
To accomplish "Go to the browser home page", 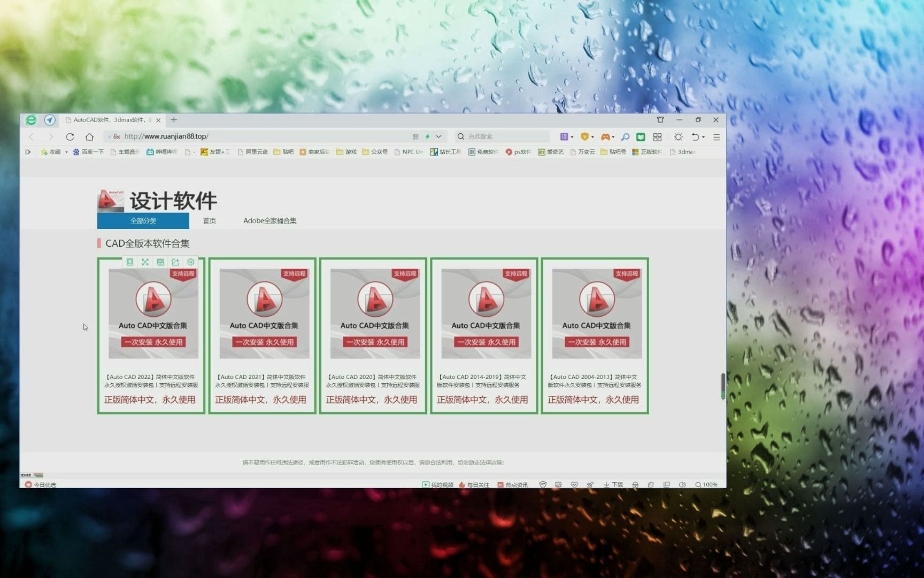I will point(90,137).
